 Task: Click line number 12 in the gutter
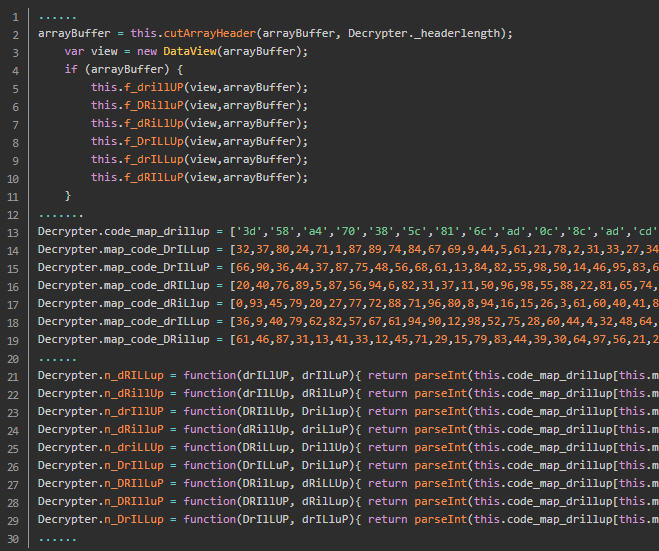coord(13,215)
